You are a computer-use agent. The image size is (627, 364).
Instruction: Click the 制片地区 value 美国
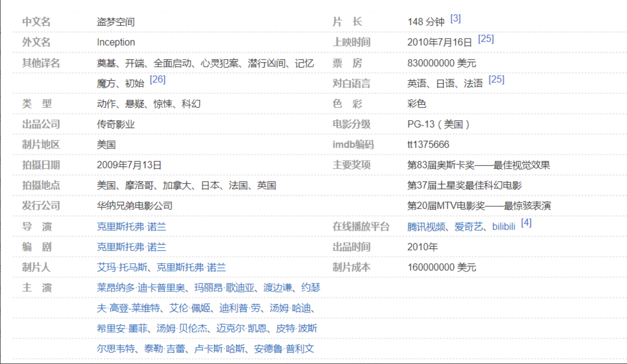click(x=106, y=145)
